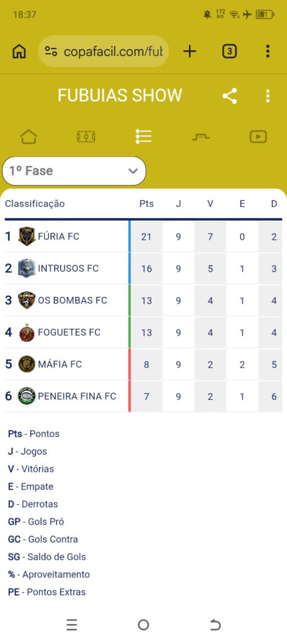Image resolution: width=287 pixels, height=644 pixels.
Task: Select the INTRUSOS FC team row
Action: click(143, 269)
